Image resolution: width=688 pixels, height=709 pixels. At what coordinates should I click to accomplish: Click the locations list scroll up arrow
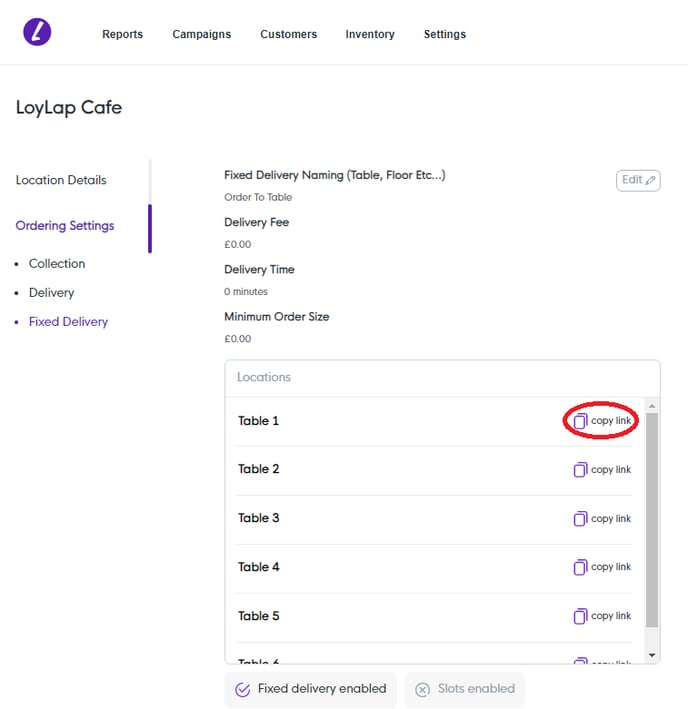point(652,406)
